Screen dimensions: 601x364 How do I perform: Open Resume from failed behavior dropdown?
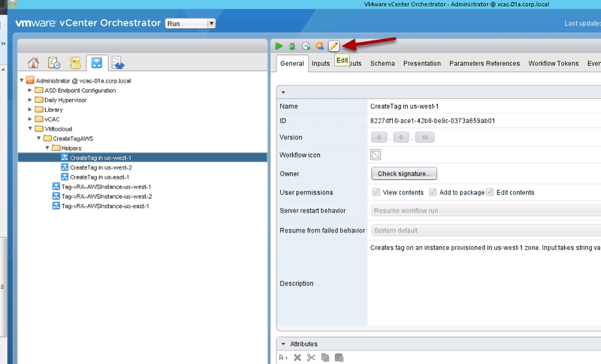coord(485,230)
